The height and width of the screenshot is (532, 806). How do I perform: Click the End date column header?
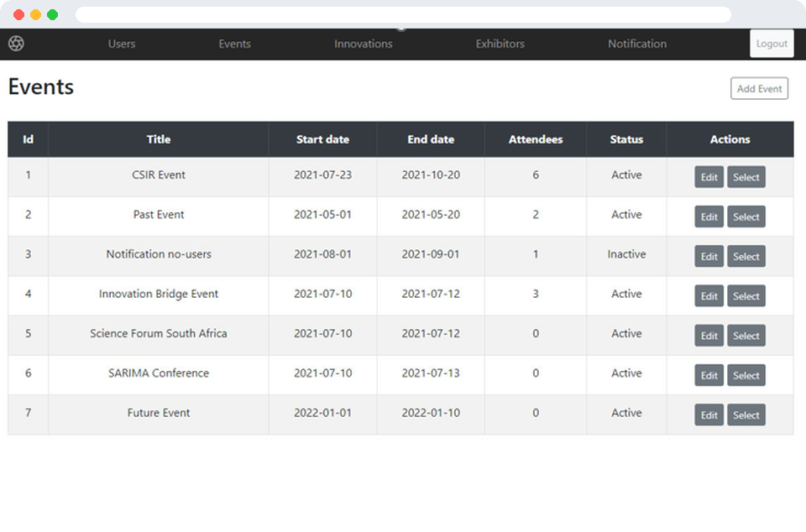click(431, 139)
